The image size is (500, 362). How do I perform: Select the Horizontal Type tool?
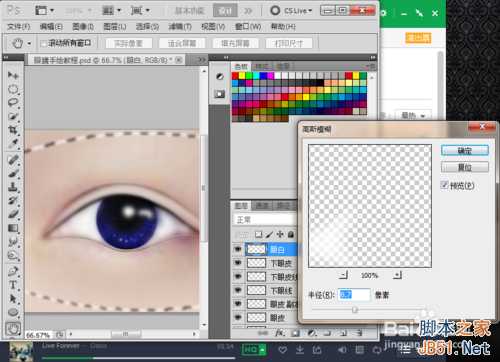coord(13,285)
